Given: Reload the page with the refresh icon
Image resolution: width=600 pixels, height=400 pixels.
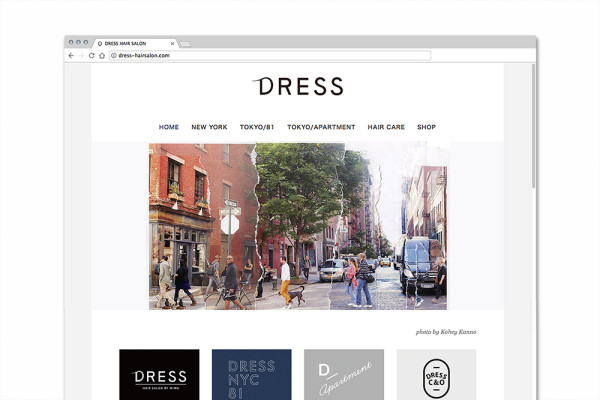Looking at the screenshot, I should (91, 56).
